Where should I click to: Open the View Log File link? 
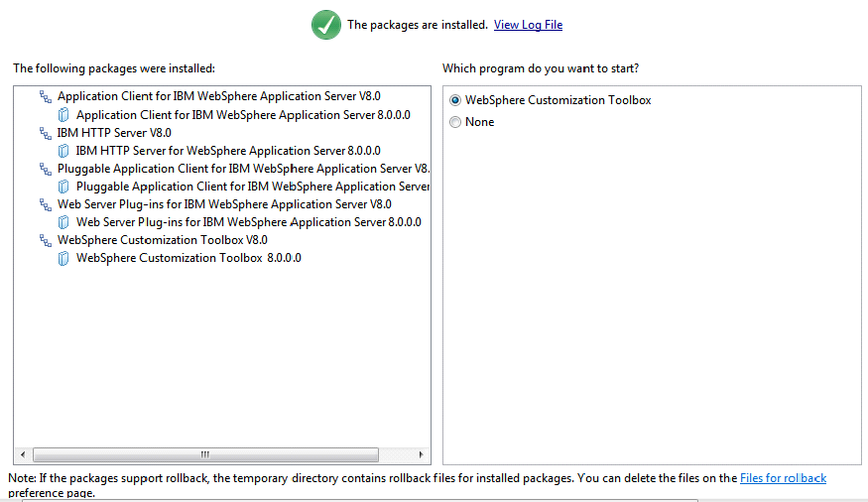[528, 25]
